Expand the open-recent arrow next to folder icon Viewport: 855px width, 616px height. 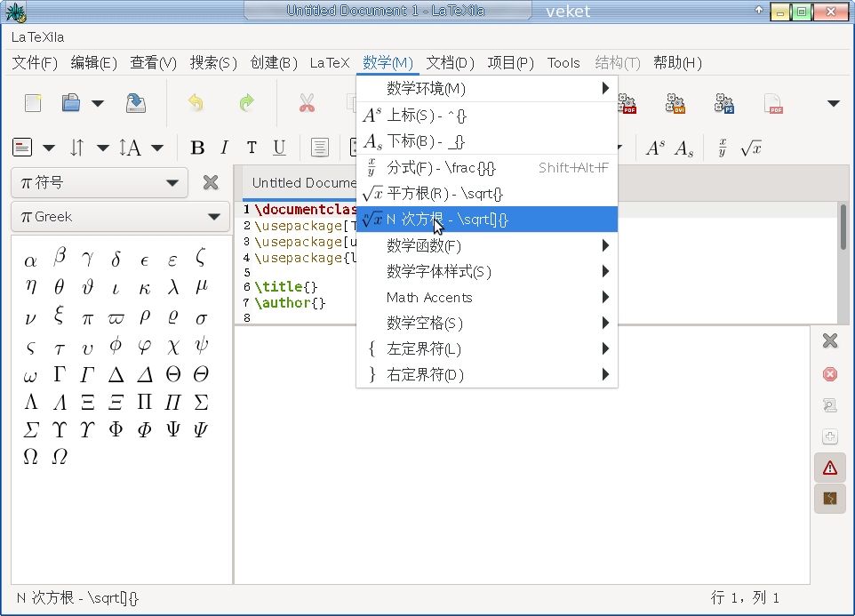[x=98, y=103]
